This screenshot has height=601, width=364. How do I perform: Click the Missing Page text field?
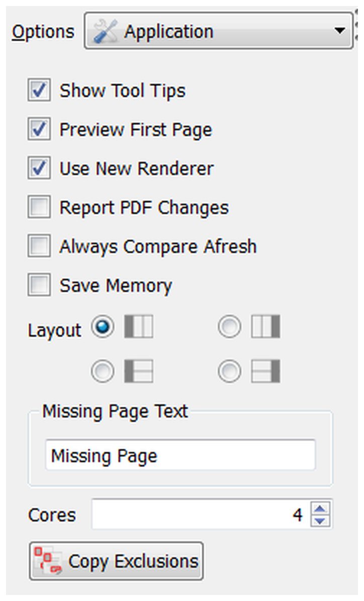pyautogui.click(x=180, y=456)
